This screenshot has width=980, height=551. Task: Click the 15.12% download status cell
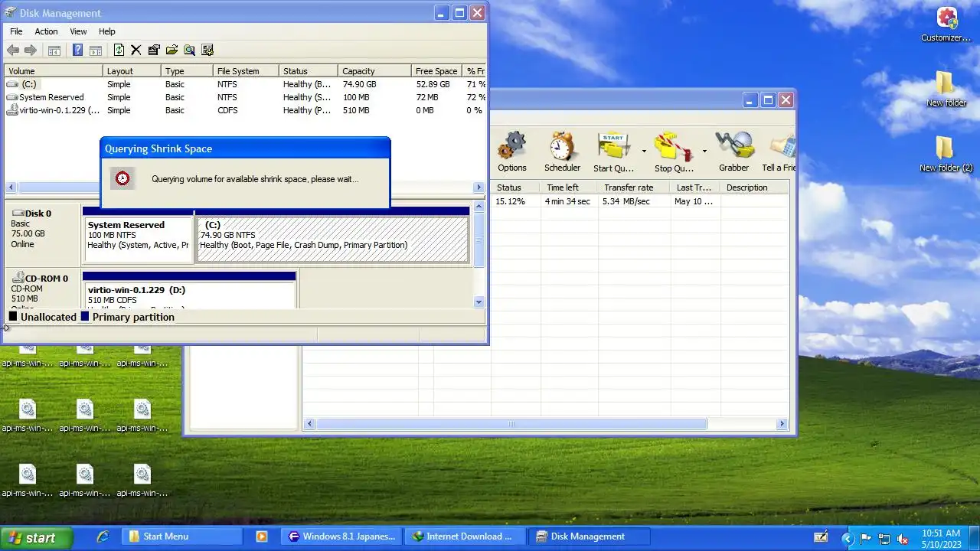point(517,201)
